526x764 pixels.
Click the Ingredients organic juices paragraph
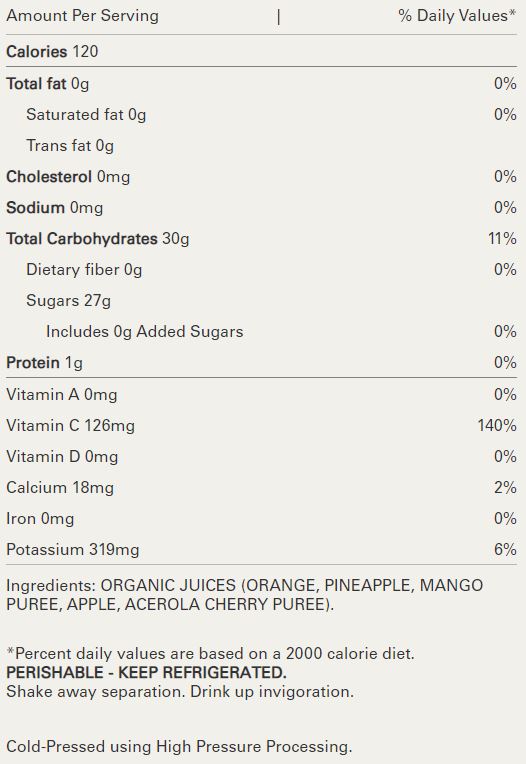tap(244, 594)
